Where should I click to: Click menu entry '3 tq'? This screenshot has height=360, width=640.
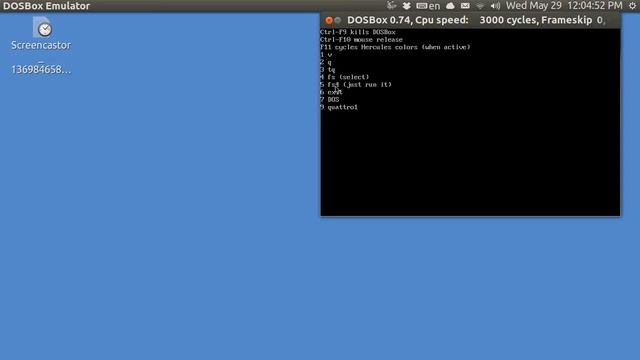pos(327,70)
